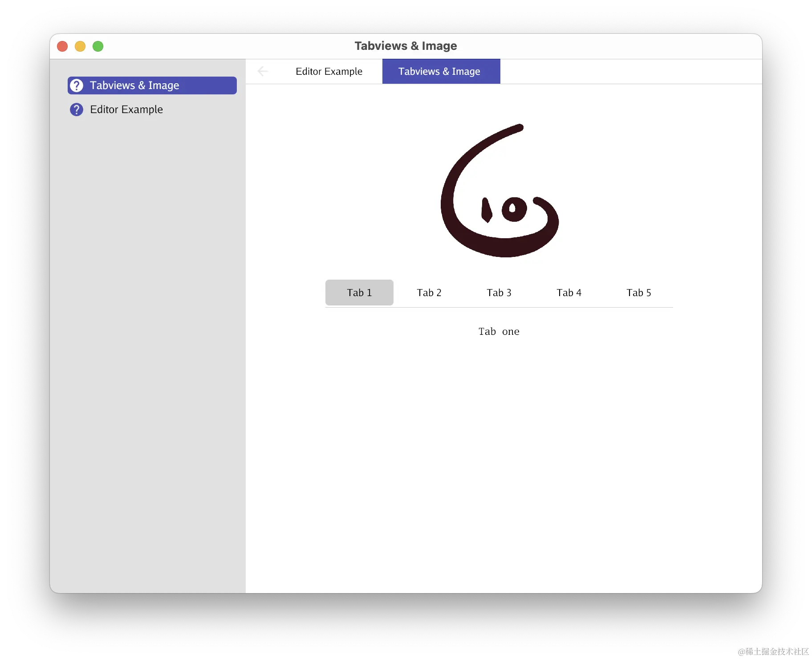Image resolution: width=812 pixels, height=659 pixels.
Task: Click the question-mark icon beside Editor Example
Action: [x=77, y=110]
